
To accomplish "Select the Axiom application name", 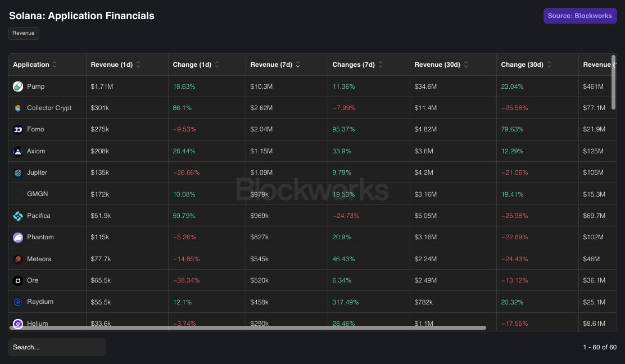I will click(36, 151).
